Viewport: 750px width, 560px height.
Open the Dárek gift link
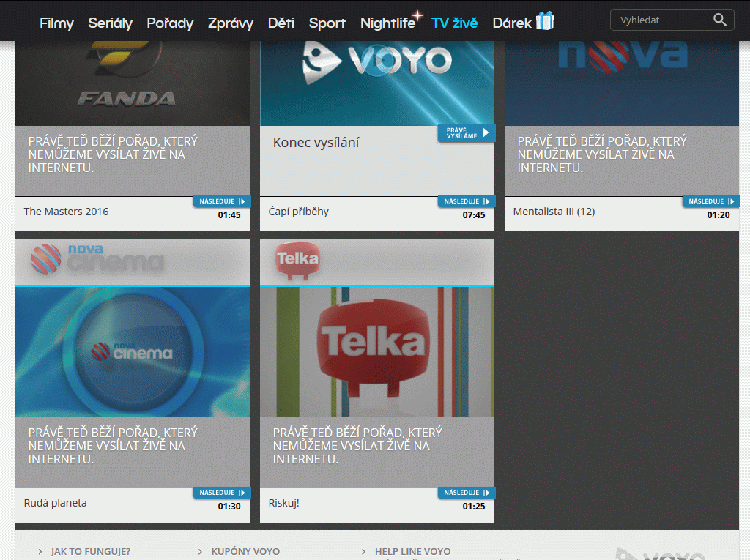coord(512,23)
